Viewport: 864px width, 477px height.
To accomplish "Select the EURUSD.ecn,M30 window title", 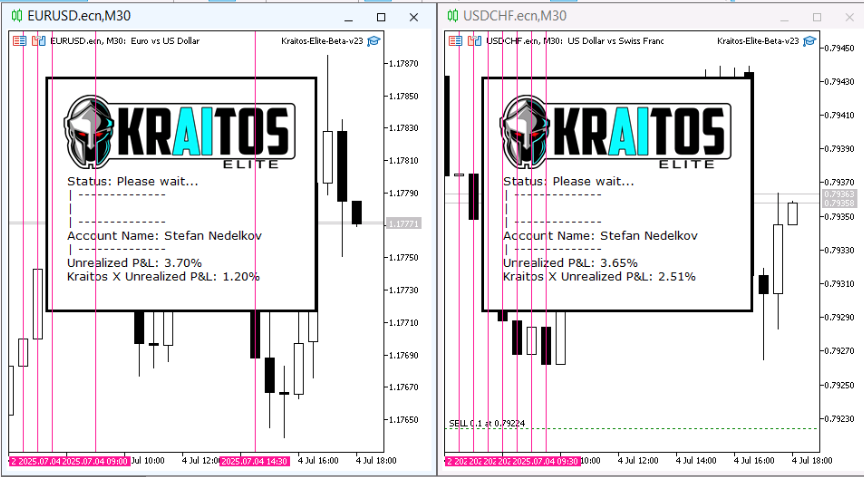I will 79,16.
